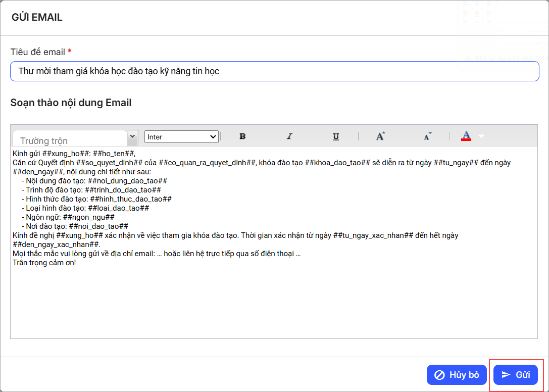
Task: Open the Inter font family dropdown
Action: point(181,137)
